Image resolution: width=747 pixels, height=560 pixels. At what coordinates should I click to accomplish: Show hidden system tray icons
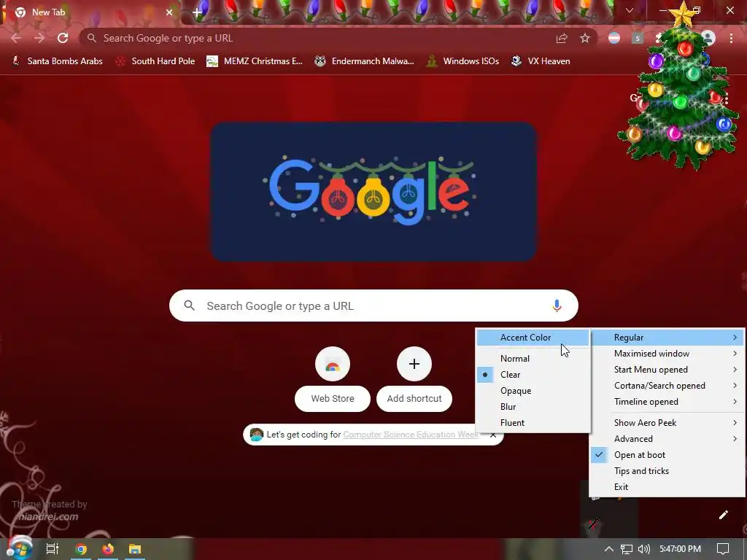click(609, 549)
